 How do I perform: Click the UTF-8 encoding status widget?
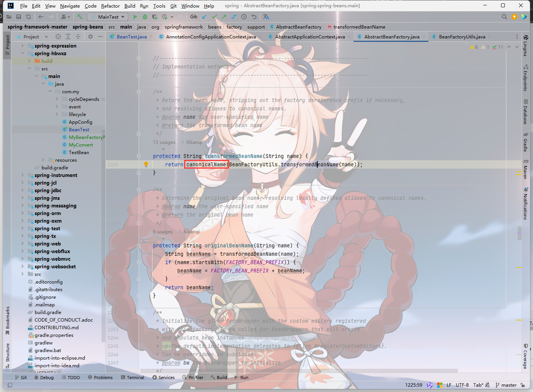(x=462, y=385)
